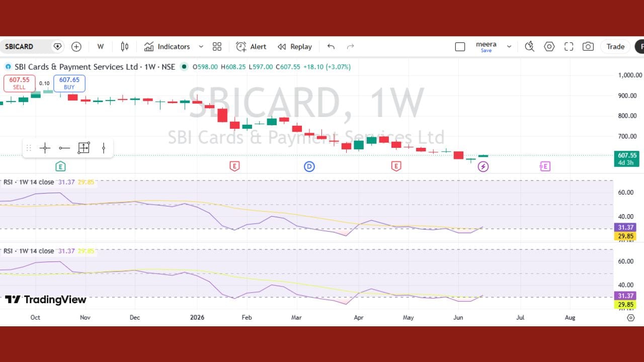Open the candlestick chart style selector

point(125,47)
